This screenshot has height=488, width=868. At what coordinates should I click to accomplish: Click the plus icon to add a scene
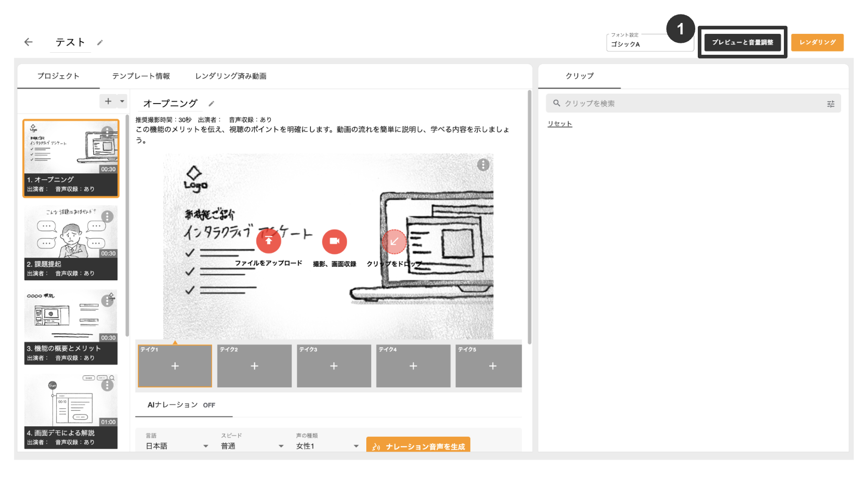click(x=108, y=101)
